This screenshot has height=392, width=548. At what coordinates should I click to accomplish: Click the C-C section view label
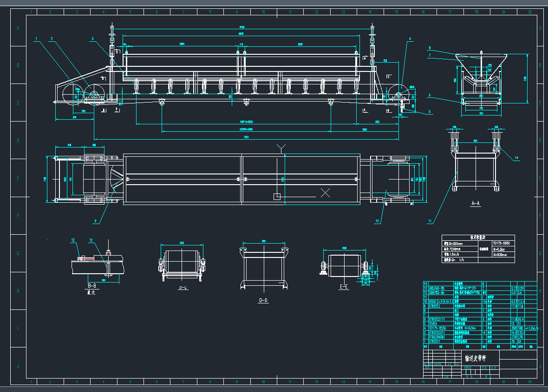point(183,288)
